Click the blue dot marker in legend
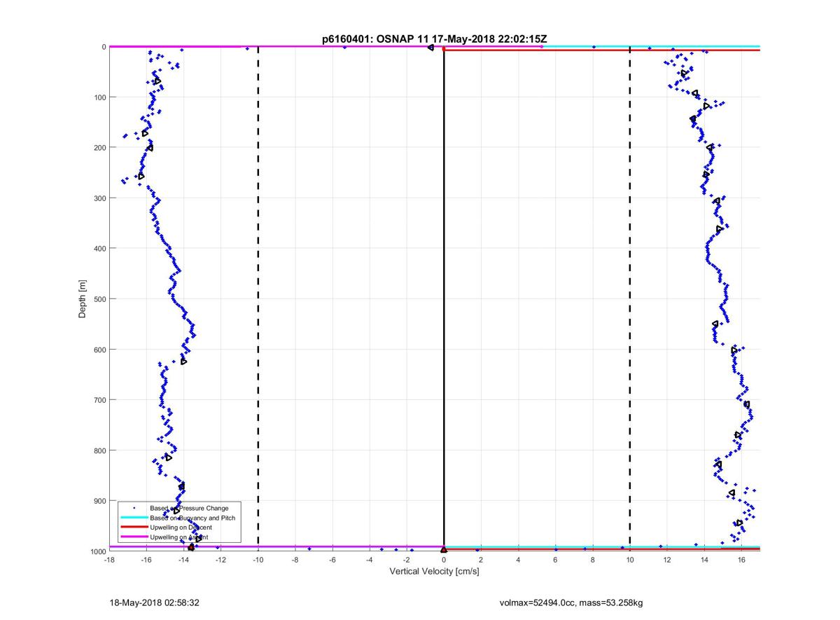Viewport: 840px width, 620px height. coord(134,507)
